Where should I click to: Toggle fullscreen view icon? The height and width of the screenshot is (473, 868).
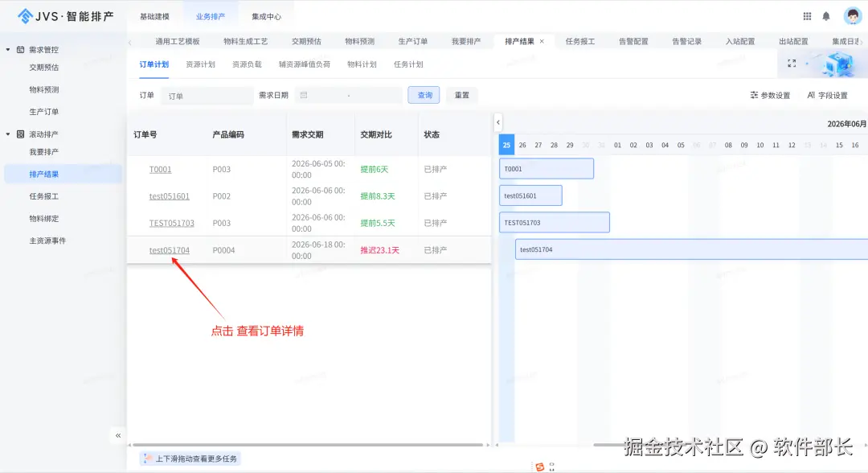pyautogui.click(x=792, y=64)
